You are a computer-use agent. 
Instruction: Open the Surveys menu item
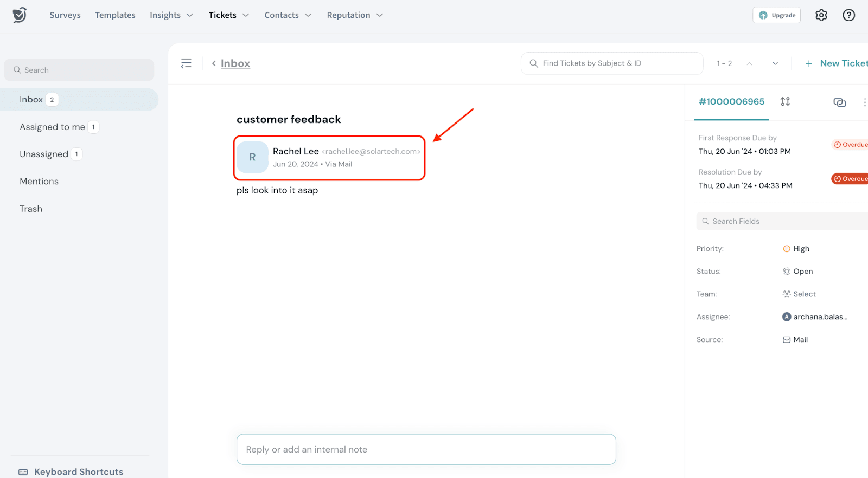coord(65,15)
